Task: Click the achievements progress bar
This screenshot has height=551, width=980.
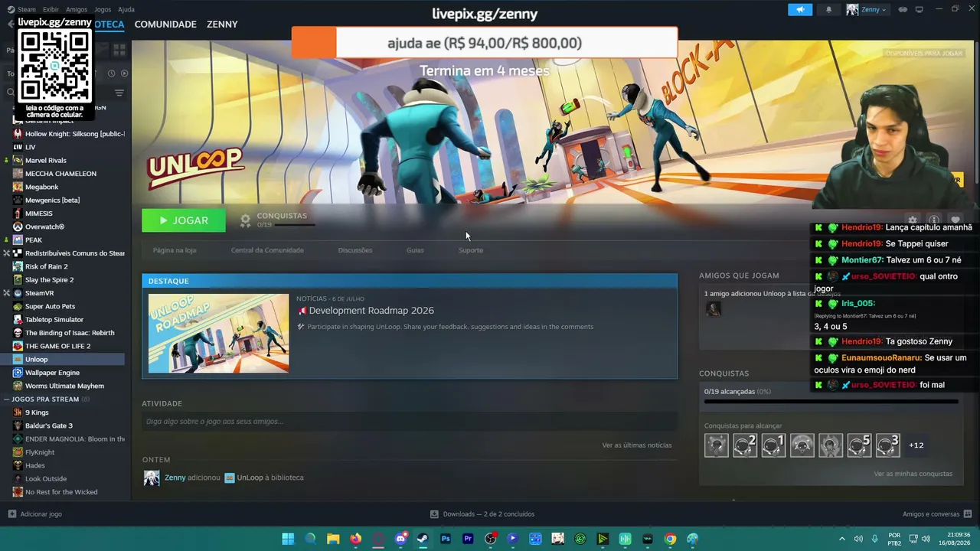Action: [x=831, y=401]
